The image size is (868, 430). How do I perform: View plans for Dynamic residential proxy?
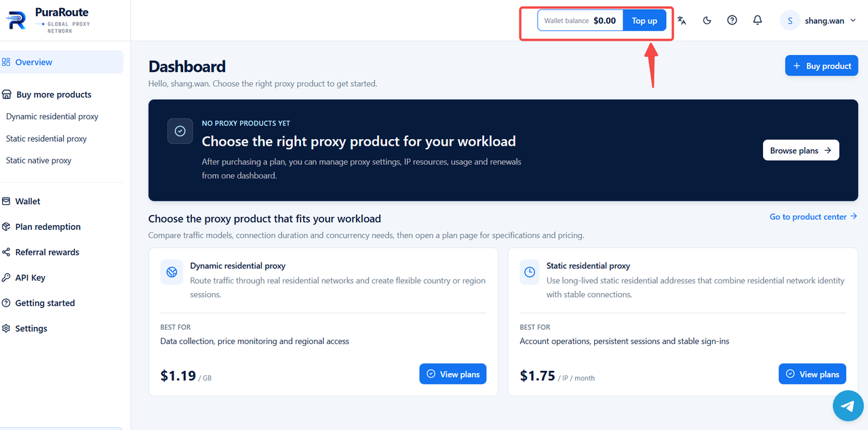pyautogui.click(x=453, y=374)
